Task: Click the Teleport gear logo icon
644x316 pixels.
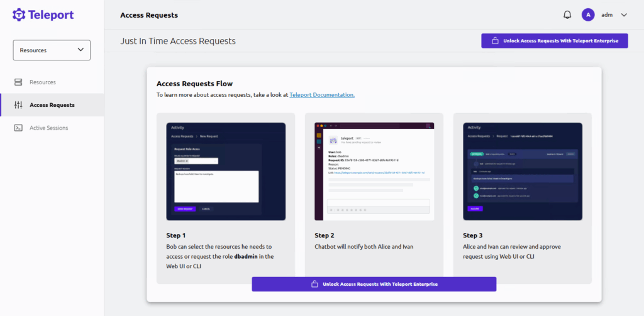Action: pyautogui.click(x=19, y=14)
